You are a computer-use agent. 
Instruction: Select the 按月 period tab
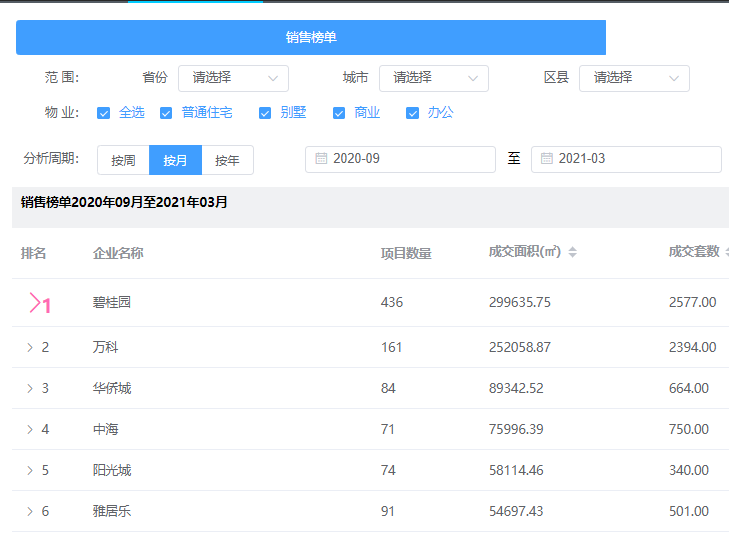175,160
